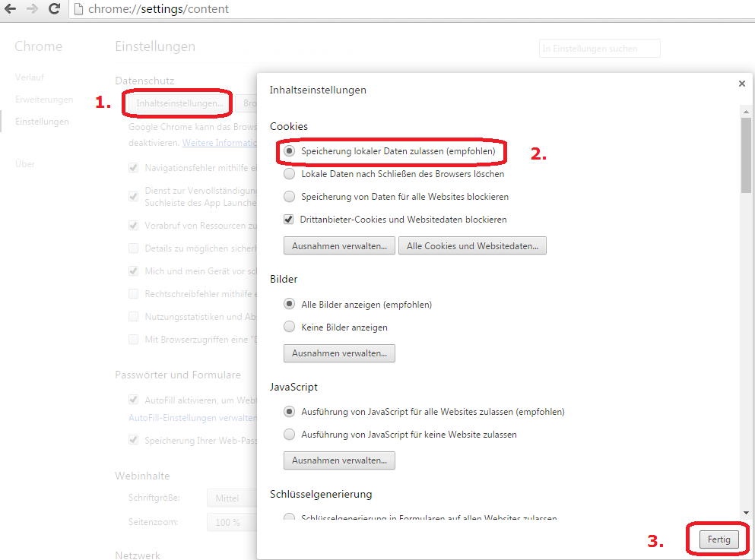This screenshot has width=755, height=560.
Task: Select 'Speicherung lokaler Daten zulassen' radio option
Action: tap(289, 151)
